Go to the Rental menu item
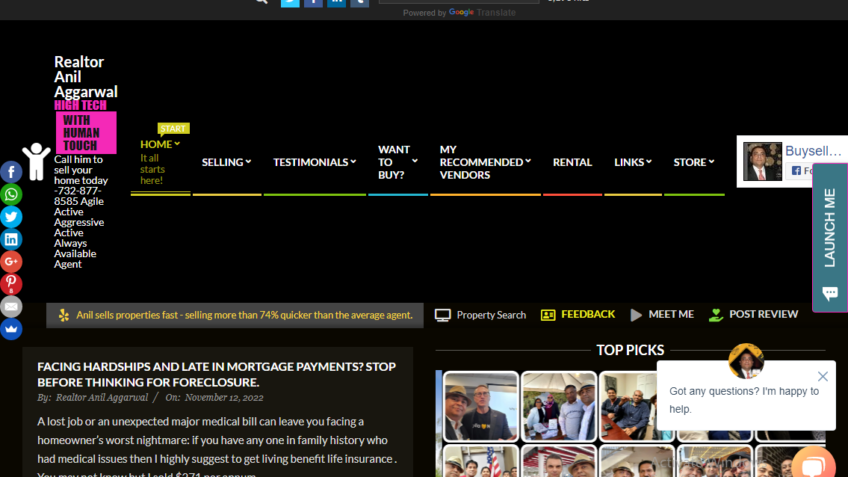The width and height of the screenshot is (848, 477). [x=572, y=162]
